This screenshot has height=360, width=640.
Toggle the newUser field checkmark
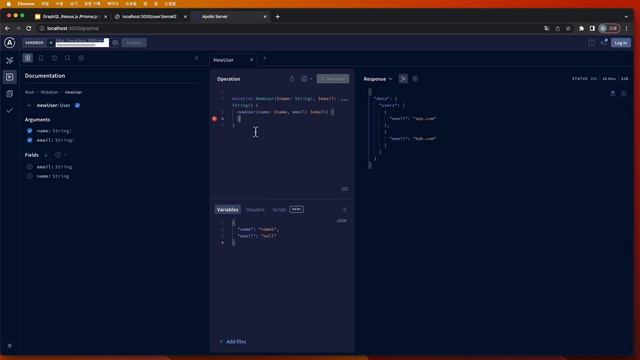tap(77, 105)
